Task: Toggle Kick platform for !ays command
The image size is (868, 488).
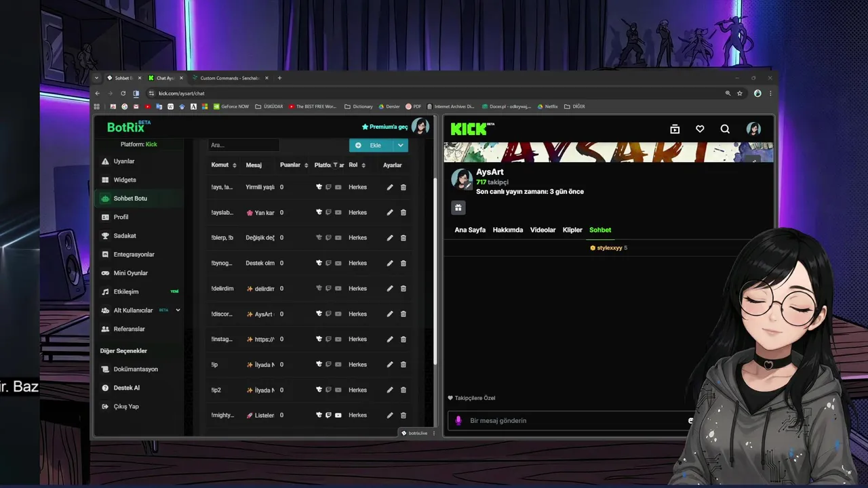Action: point(319,187)
